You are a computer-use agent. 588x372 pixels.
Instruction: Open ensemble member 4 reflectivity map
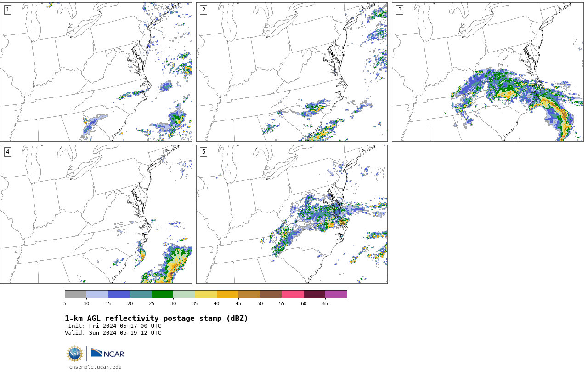tap(96, 214)
